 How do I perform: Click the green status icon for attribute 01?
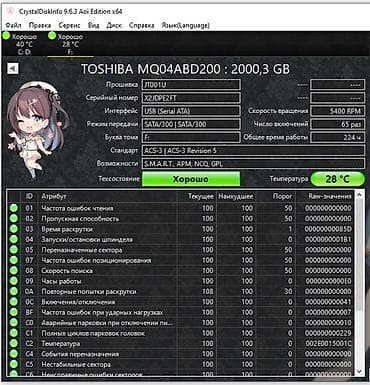(14, 208)
